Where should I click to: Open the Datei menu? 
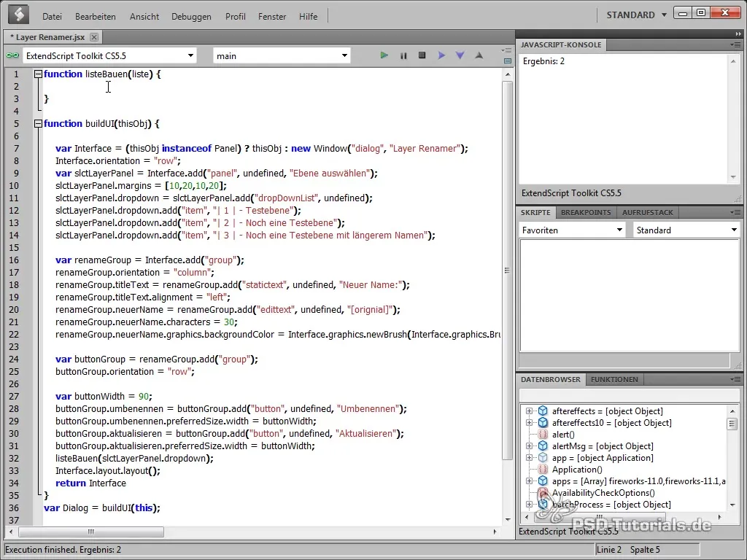click(52, 16)
